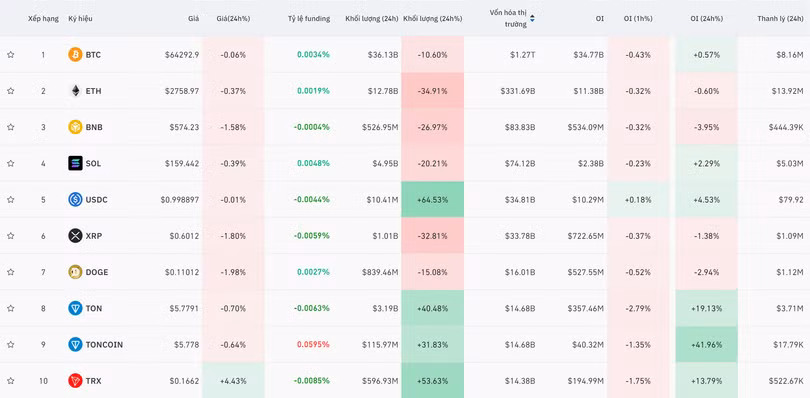This screenshot has width=810, height=398.
Task: Click BTC funding rate 0.0034%
Action: [x=313, y=54]
